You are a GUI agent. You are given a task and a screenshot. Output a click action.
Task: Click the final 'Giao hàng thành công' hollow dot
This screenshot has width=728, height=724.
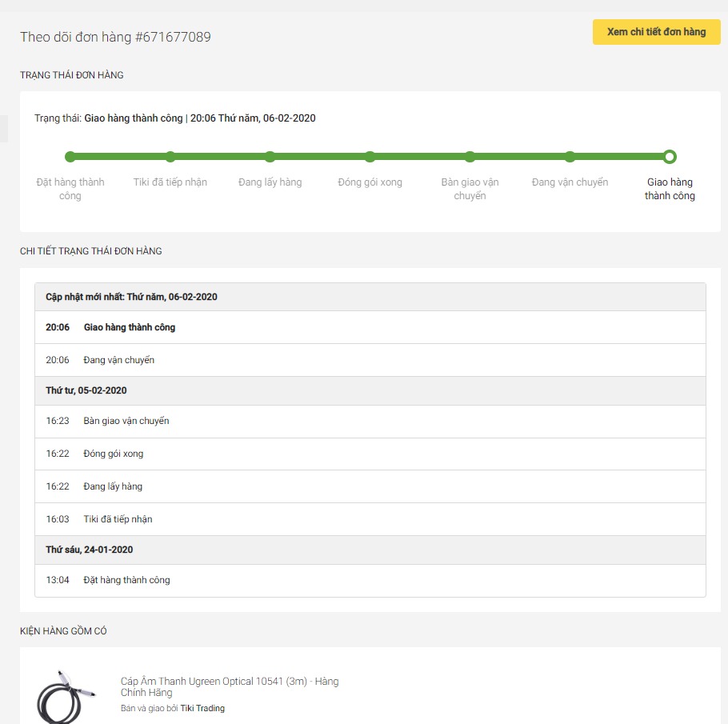(670, 157)
